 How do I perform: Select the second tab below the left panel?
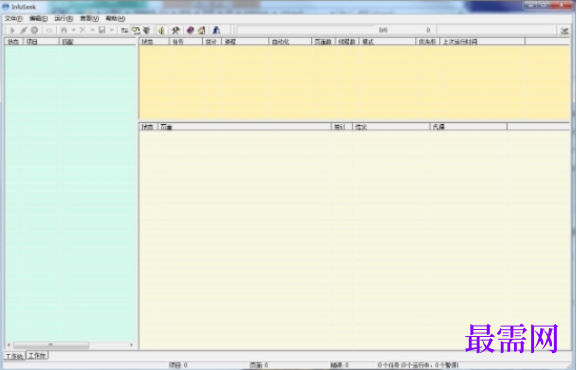tap(37, 356)
